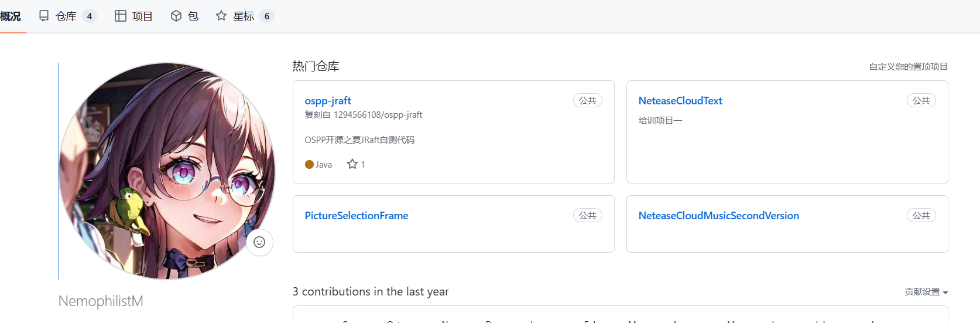Click the repository book icon
Image resolution: width=980 pixels, height=323 pixels.
pyautogui.click(x=44, y=16)
